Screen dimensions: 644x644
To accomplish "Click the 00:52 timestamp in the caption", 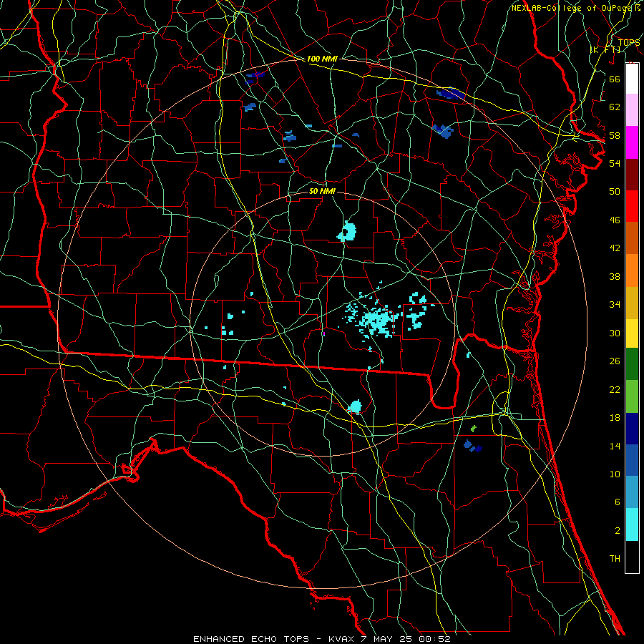I will pyautogui.click(x=434, y=639).
